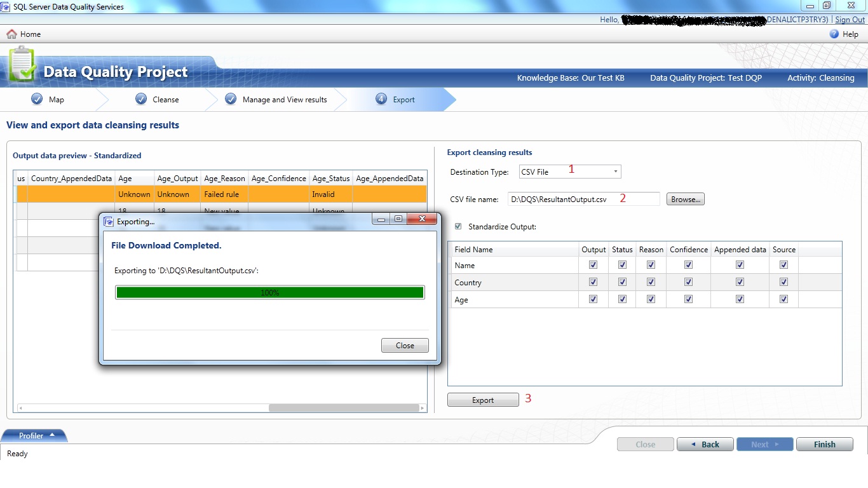Select the 'Invalid' status cell

(x=330, y=194)
